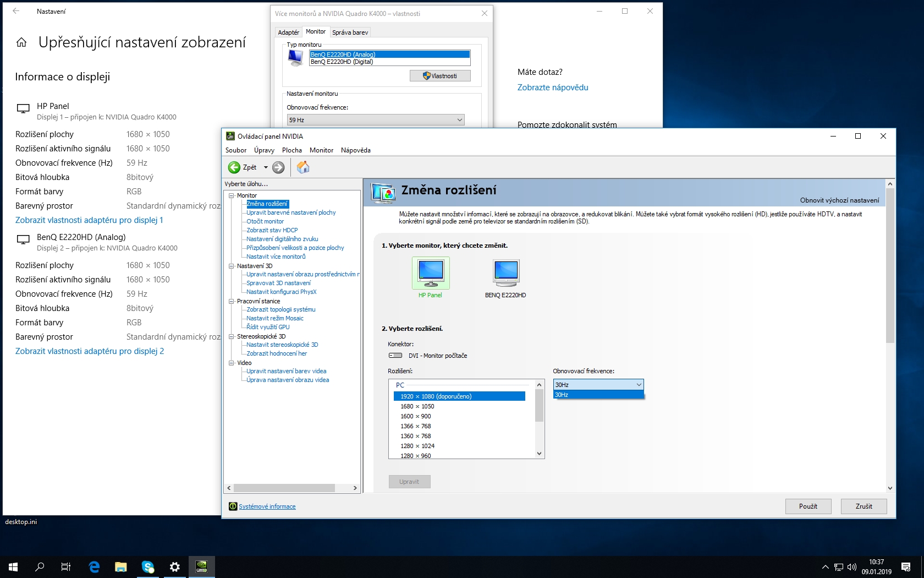The image size is (924, 578).
Task: Click the back arrow in Nastavení window
Action: (16, 11)
